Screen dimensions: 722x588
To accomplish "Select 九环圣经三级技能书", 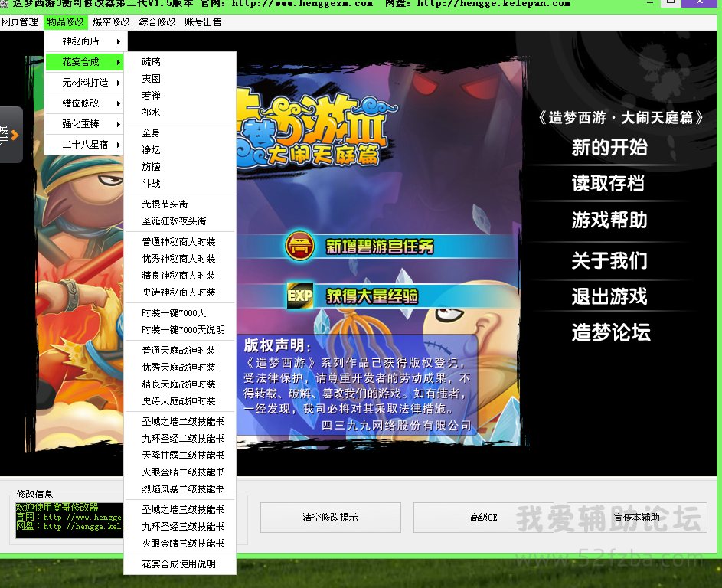I will [180, 527].
